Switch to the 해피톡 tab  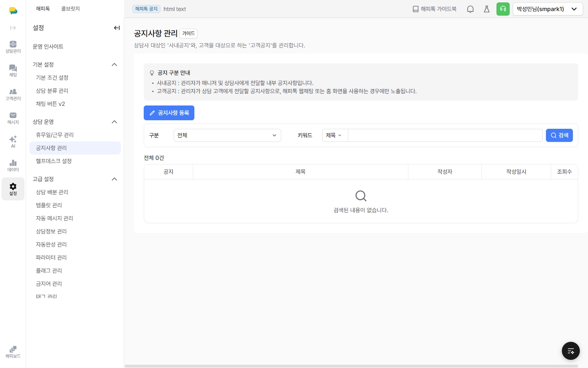point(43,9)
